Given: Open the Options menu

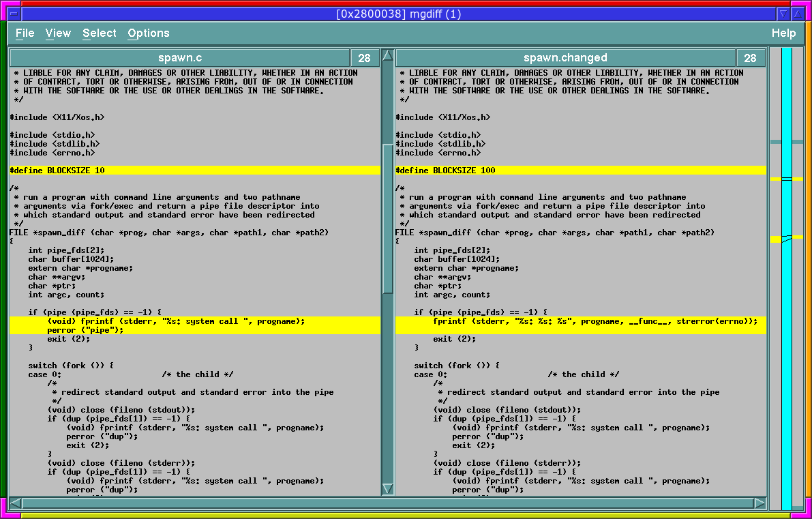Looking at the screenshot, I should 149,33.
